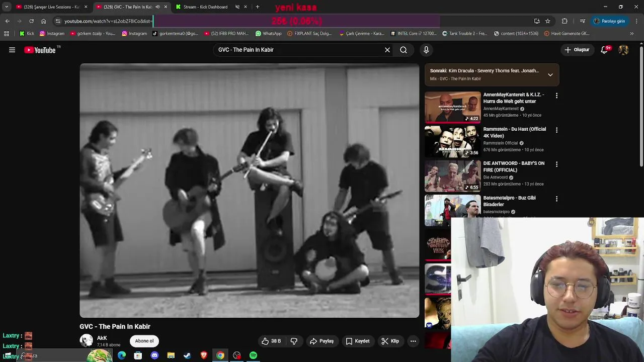Open Brave browser from the taskbar
Screen dimensions: 644x362
[x=204, y=355]
